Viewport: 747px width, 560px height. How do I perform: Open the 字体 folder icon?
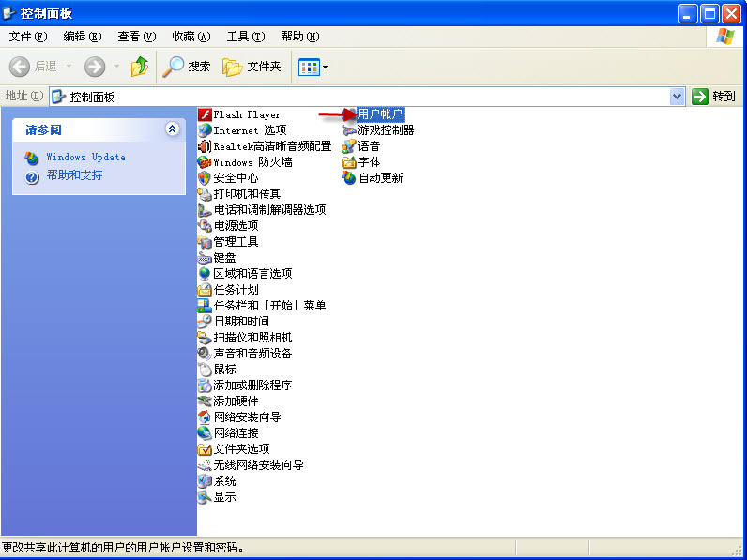pyautogui.click(x=349, y=162)
